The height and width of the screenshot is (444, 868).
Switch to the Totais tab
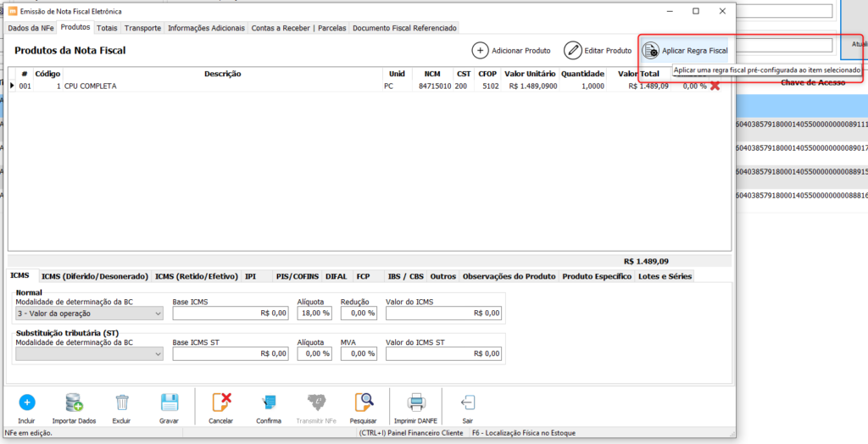107,28
